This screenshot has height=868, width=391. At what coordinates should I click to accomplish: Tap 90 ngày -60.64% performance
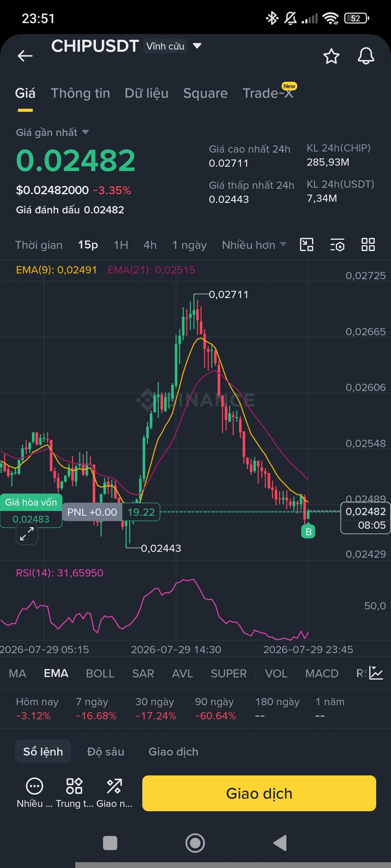215,709
